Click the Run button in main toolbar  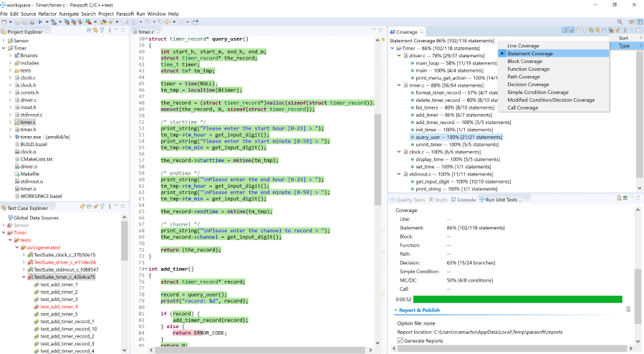41,22
